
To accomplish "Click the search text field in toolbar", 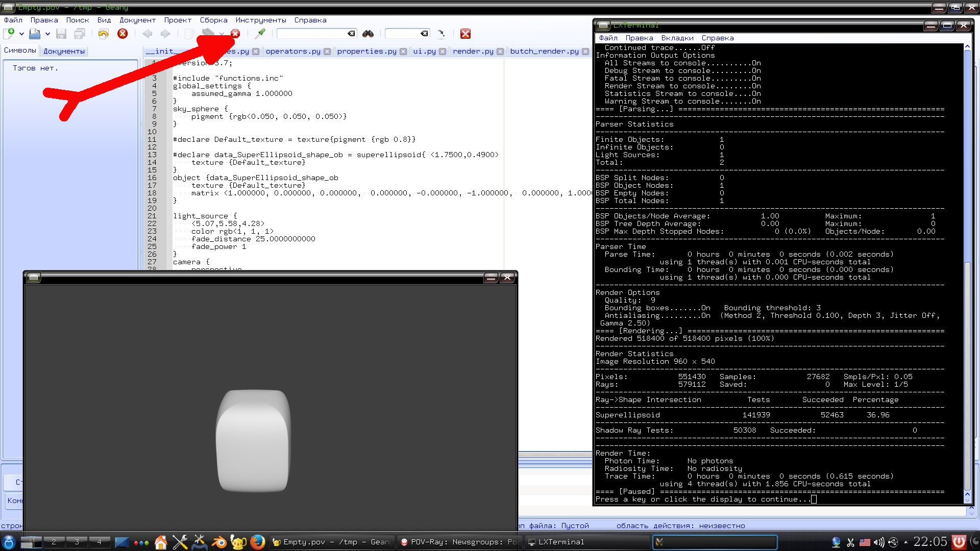I will (312, 34).
